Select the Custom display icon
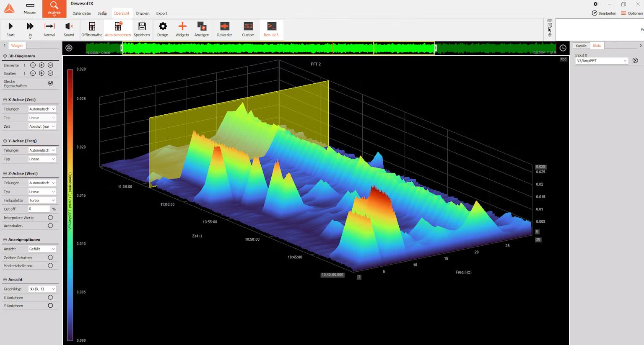Screen dimensions: 644x345 click(x=248, y=28)
